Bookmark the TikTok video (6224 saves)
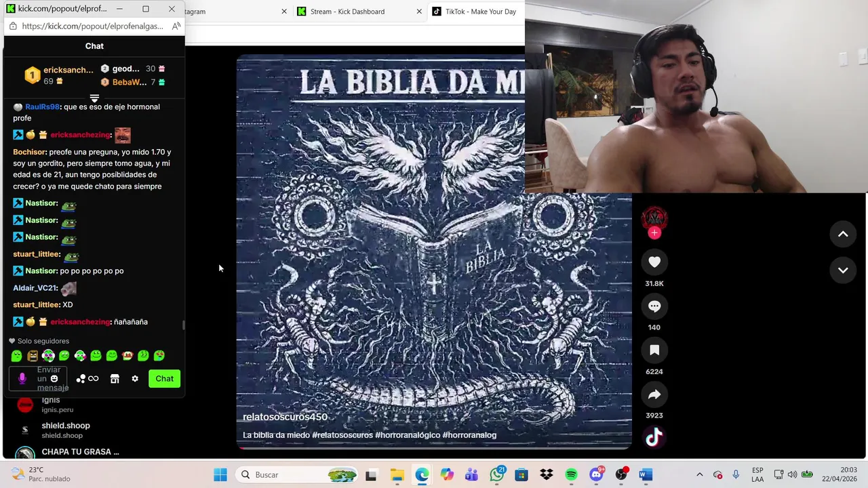The image size is (868, 488). (654, 350)
